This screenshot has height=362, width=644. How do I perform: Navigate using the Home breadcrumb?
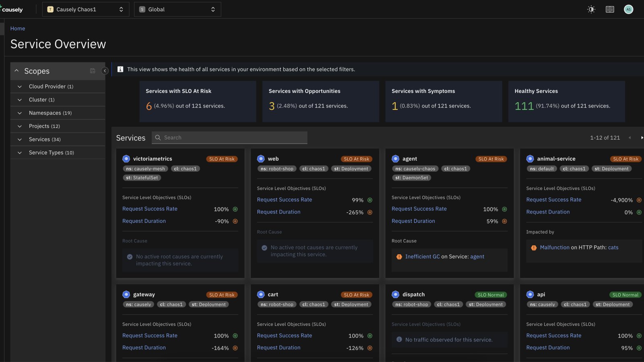[17, 28]
